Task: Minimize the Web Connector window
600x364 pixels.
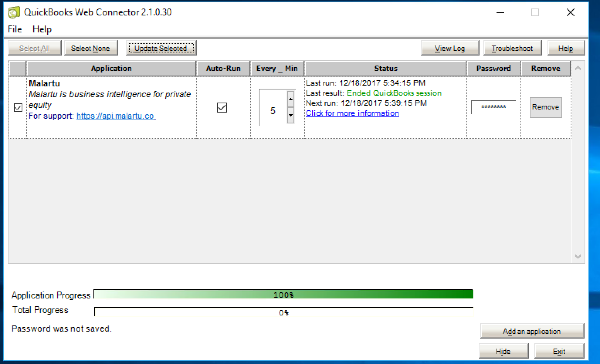Action: pos(500,12)
